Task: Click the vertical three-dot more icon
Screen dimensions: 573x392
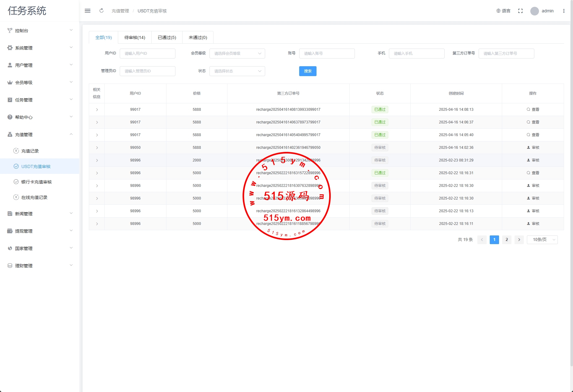Action: point(564,11)
